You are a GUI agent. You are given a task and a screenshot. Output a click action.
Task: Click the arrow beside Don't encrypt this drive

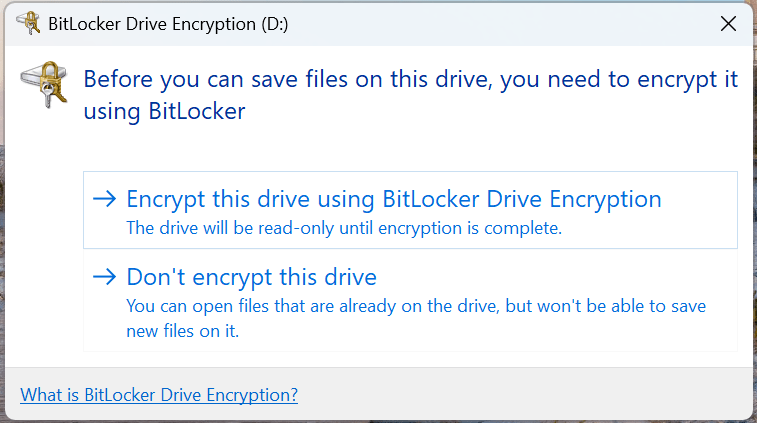pos(104,277)
